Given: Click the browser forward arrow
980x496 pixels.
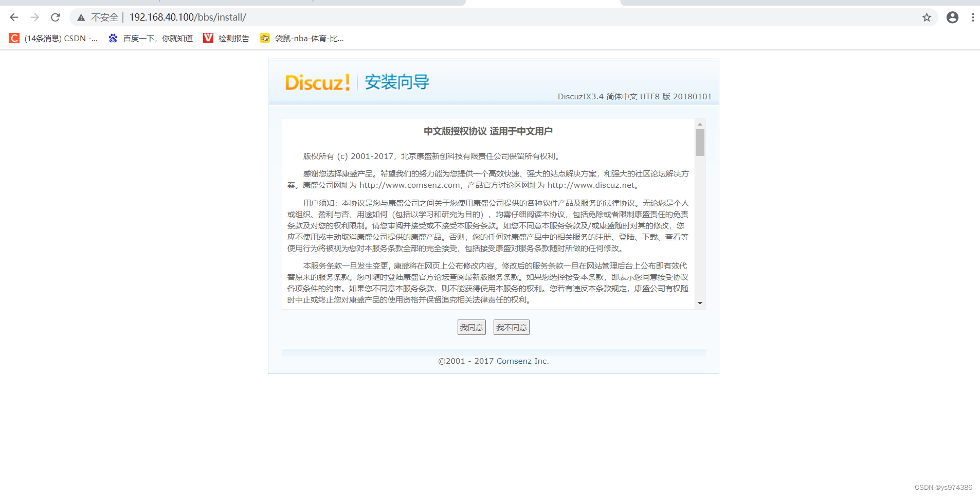Looking at the screenshot, I should [x=34, y=17].
